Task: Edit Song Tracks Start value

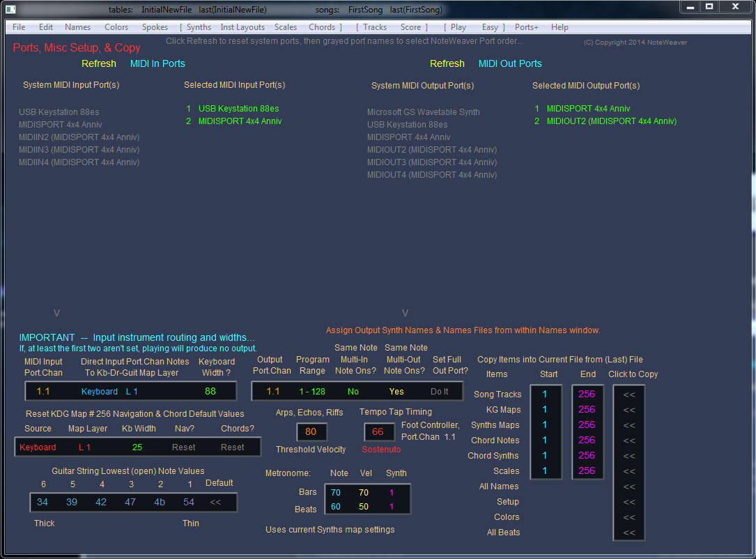Action: tap(545, 394)
